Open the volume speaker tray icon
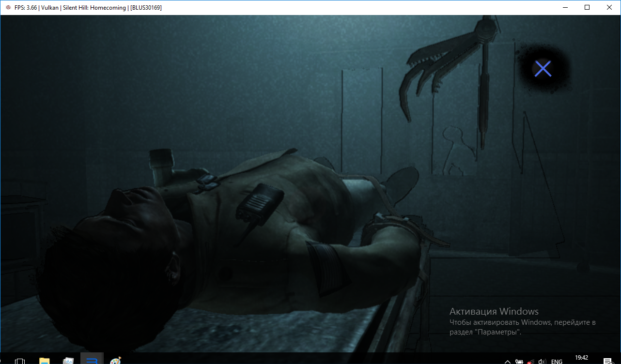Image resolution: width=621 pixels, height=364 pixels. 542,361
